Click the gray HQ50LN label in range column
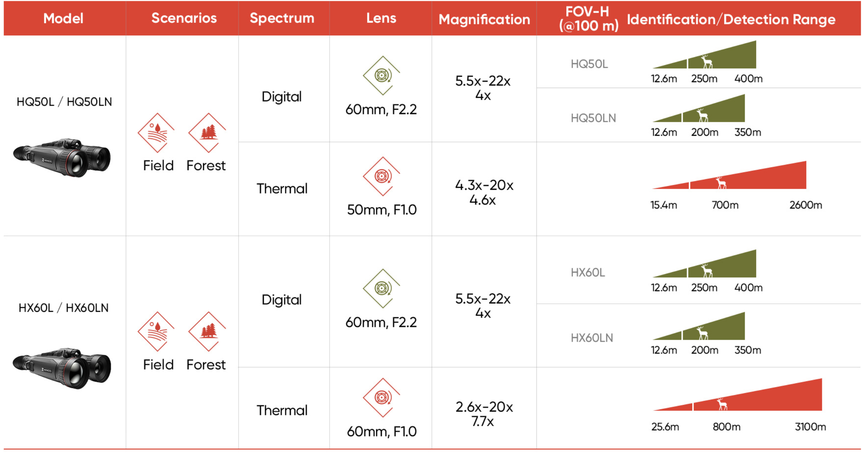 (x=593, y=118)
